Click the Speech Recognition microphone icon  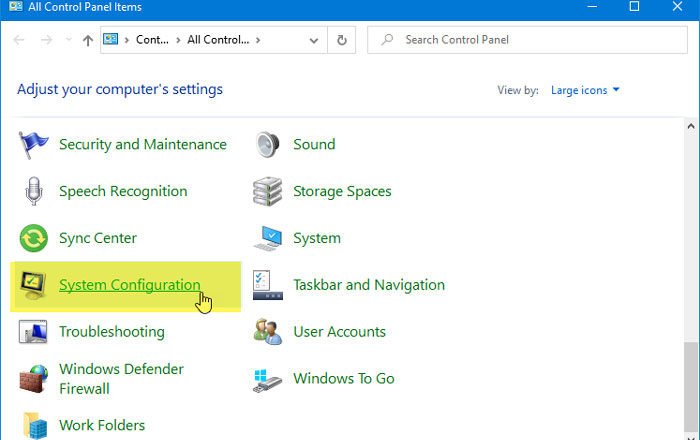(33, 191)
